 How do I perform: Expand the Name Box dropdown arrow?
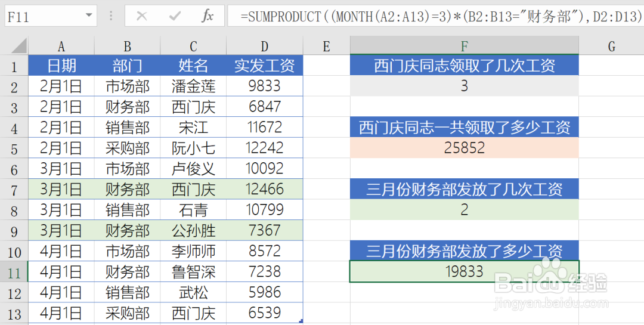pos(89,16)
